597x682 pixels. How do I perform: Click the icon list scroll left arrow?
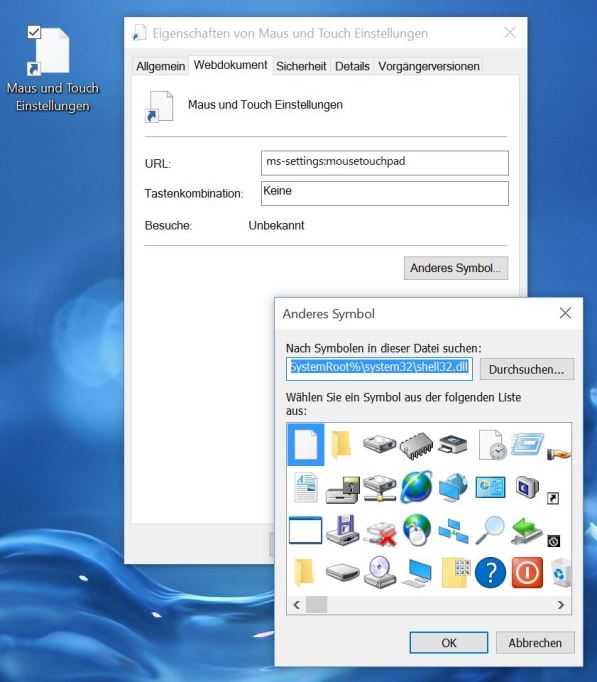297,605
